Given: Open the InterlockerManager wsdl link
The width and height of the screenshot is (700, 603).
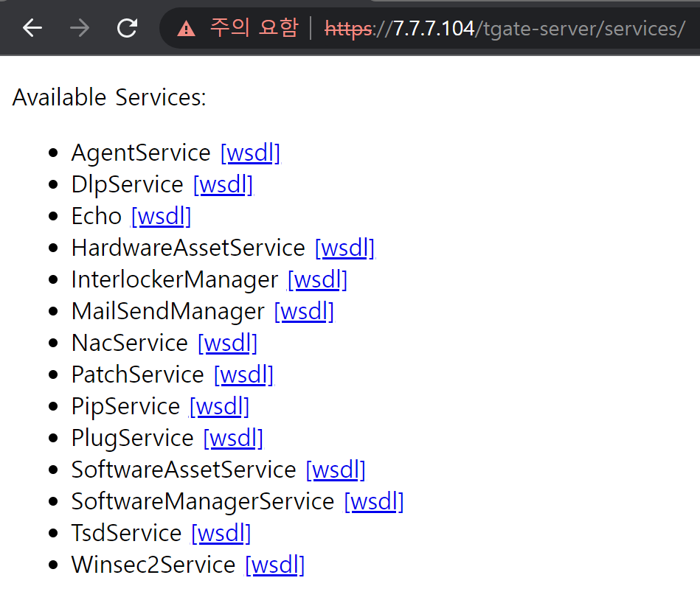Looking at the screenshot, I should [317, 279].
